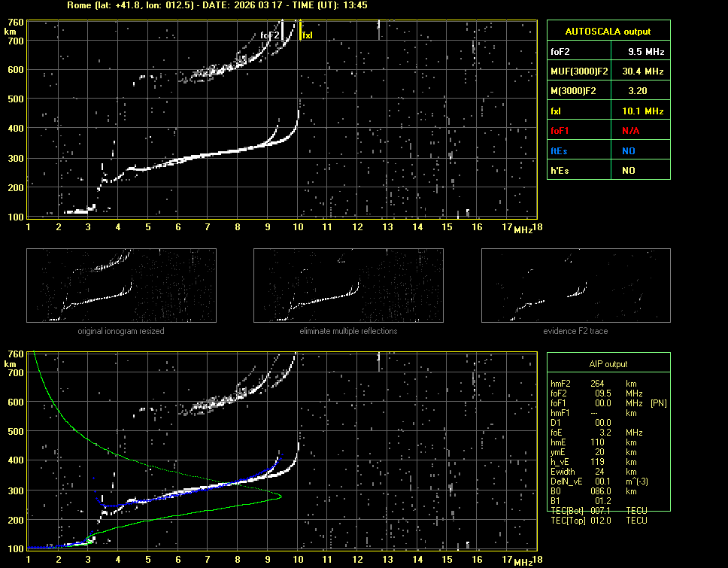
Task: Select the 'evidence F2 trace' thumbnail
Action: coord(576,287)
